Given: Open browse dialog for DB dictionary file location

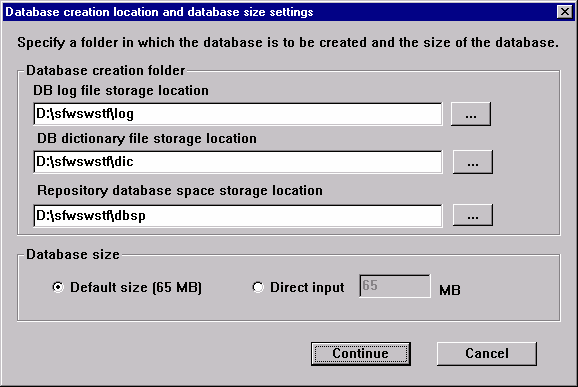Looking at the screenshot, I should pos(473,162).
